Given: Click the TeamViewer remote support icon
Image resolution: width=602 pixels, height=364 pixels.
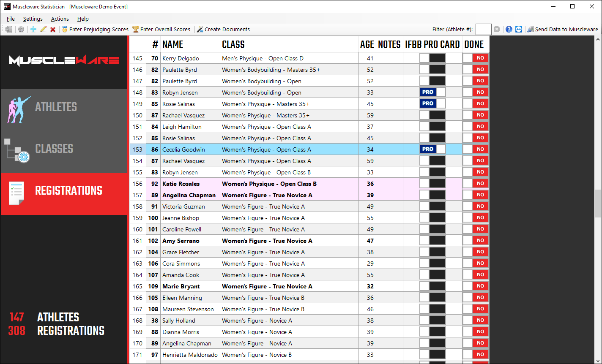Looking at the screenshot, I should coord(519,29).
